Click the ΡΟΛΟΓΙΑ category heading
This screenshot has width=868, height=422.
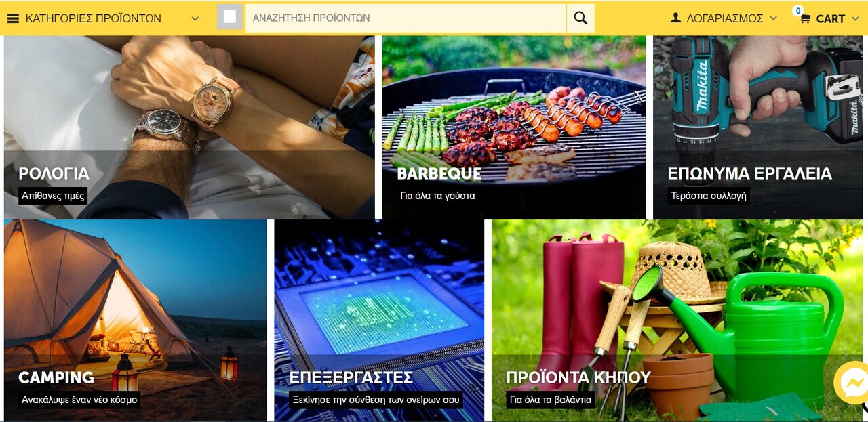[x=54, y=173]
